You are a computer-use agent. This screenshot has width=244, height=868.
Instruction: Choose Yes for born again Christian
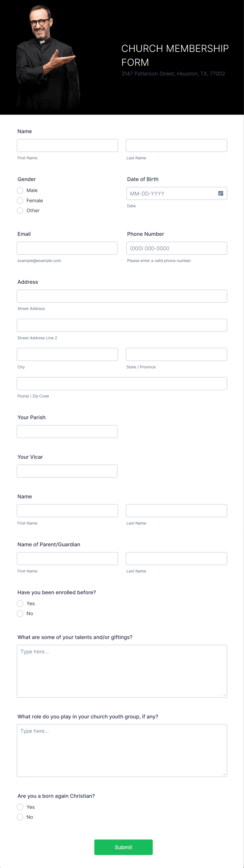[20, 807]
